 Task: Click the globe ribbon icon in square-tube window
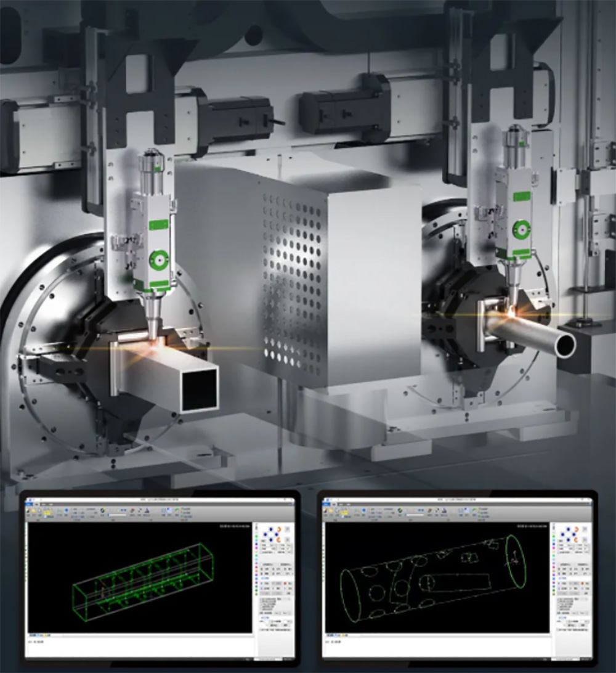(x=102, y=511)
